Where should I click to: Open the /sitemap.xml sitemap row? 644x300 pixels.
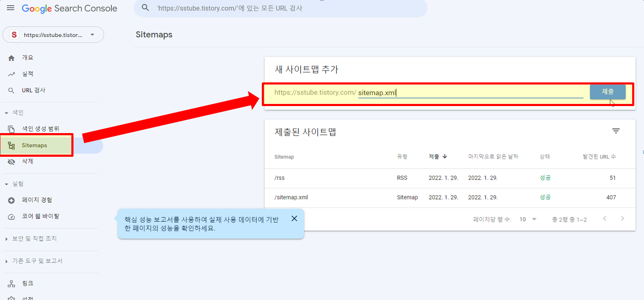click(450, 198)
